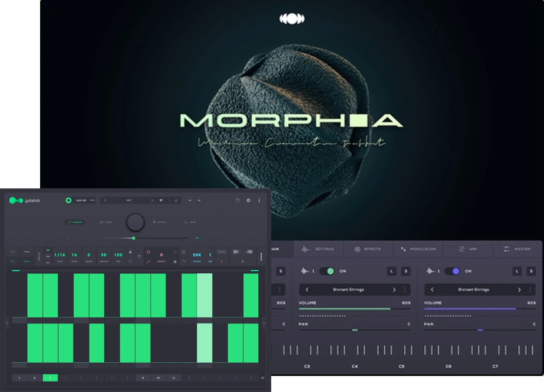Favorite the INIT preset with heart icon

click(x=161, y=200)
